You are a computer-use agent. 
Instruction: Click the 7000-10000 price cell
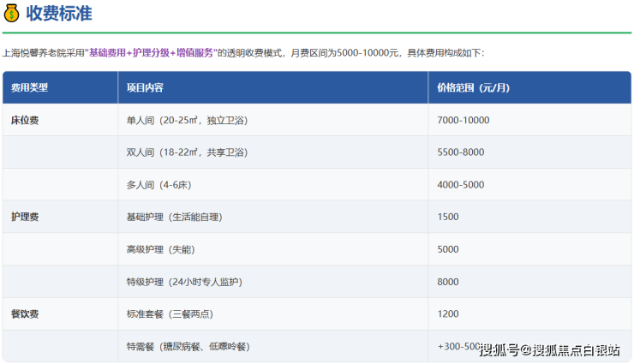click(x=463, y=120)
